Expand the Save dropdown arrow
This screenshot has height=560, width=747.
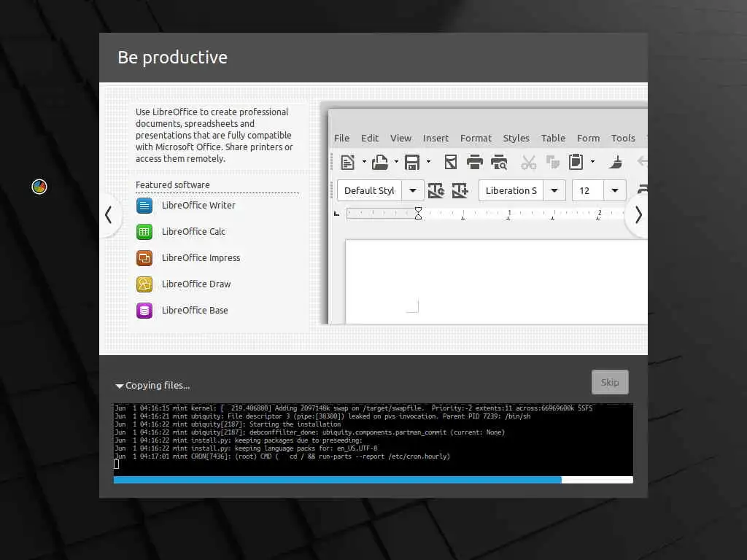tap(428, 162)
